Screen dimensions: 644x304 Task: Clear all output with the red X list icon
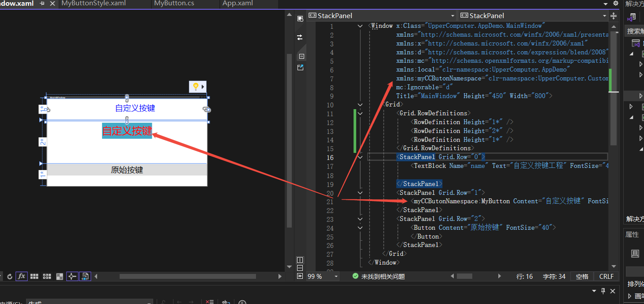coord(210,302)
